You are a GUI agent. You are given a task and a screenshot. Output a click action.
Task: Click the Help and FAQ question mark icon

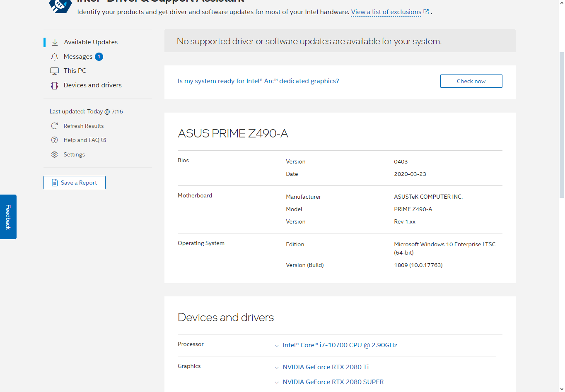(54, 140)
